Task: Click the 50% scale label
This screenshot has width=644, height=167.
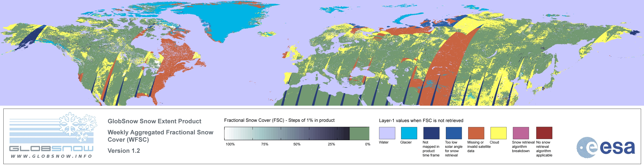Action: (297, 144)
